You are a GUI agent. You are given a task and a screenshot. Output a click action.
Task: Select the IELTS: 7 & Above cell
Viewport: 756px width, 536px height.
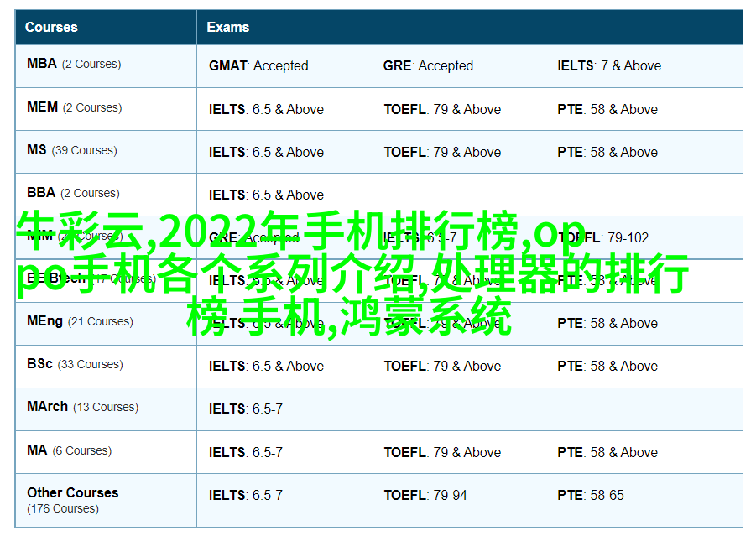[x=609, y=65]
